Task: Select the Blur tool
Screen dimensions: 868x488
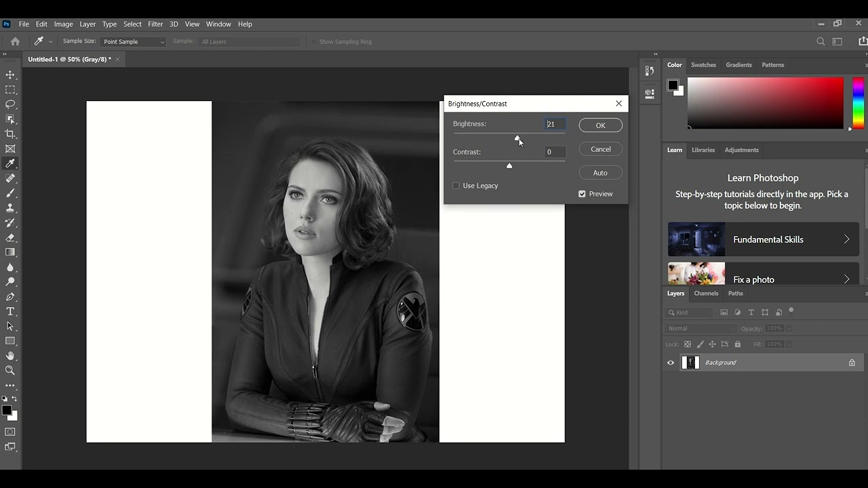Action: tap(10, 267)
